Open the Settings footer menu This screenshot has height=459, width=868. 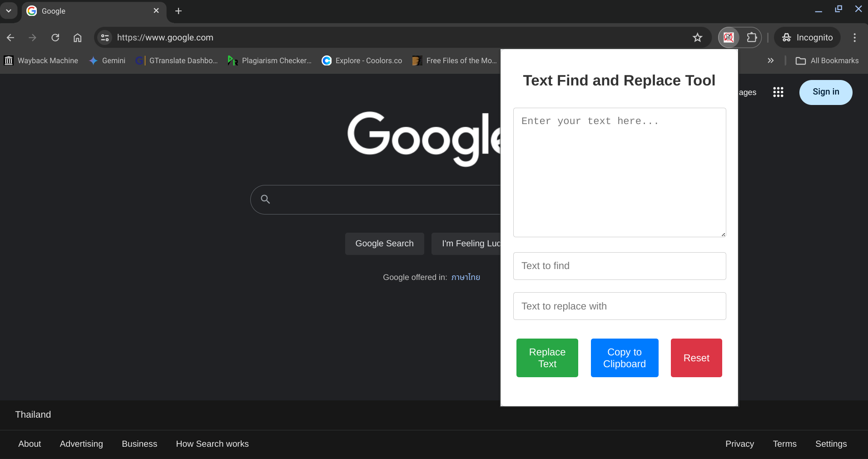click(x=831, y=444)
